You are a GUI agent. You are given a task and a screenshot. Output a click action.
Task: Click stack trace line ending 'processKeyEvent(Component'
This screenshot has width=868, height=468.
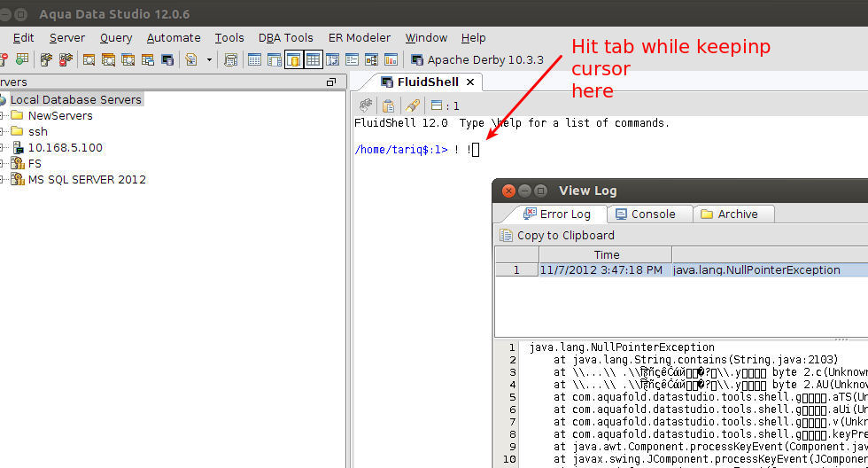710,447
